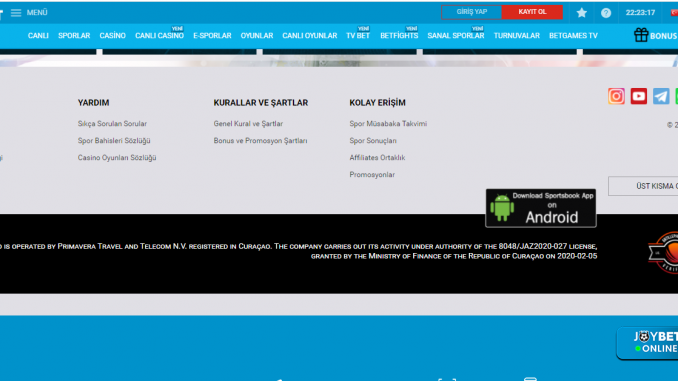Open the Sıkça Sorulan Sorular link

(x=112, y=124)
